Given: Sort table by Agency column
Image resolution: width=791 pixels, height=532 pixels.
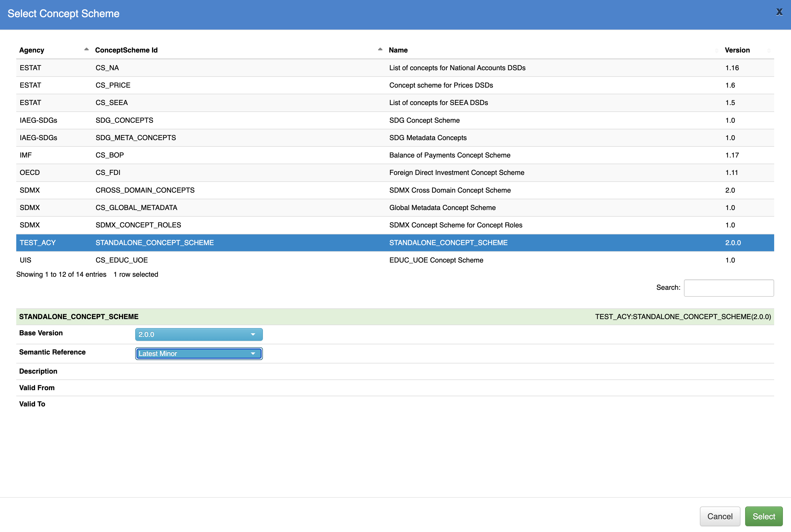Looking at the screenshot, I should tap(54, 50).
